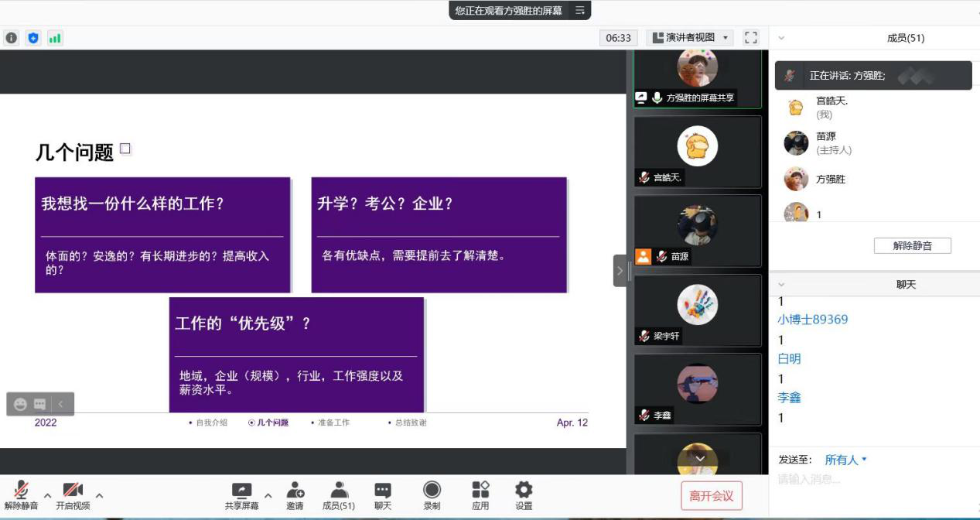Click the meeting info icon

[x=12, y=38]
